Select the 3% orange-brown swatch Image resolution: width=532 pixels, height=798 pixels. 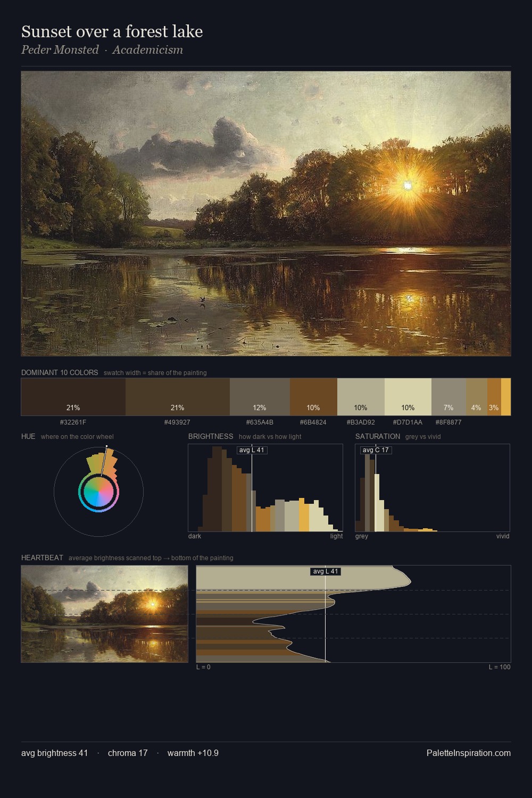click(x=494, y=397)
